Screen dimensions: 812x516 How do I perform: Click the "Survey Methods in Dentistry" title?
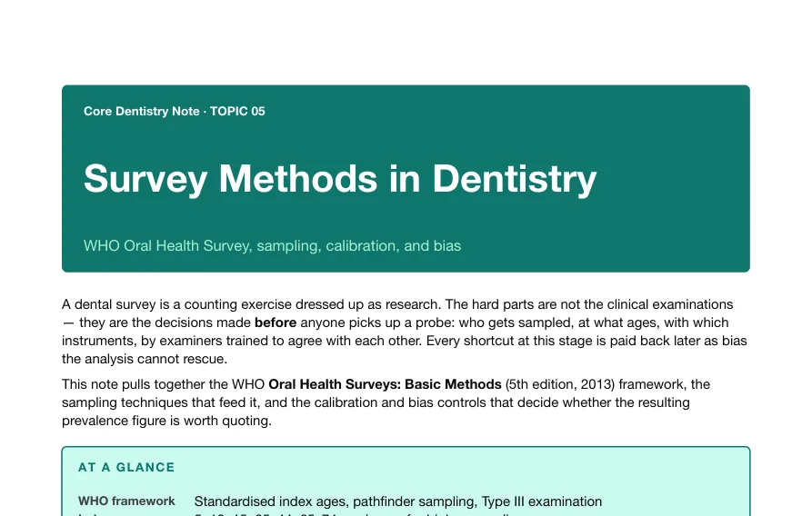tap(340, 179)
